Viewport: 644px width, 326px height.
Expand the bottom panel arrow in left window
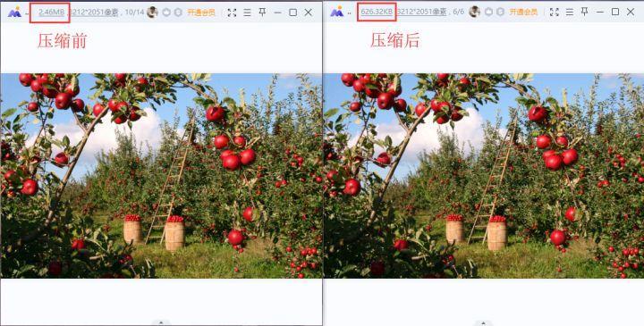click(x=161, y=322)
